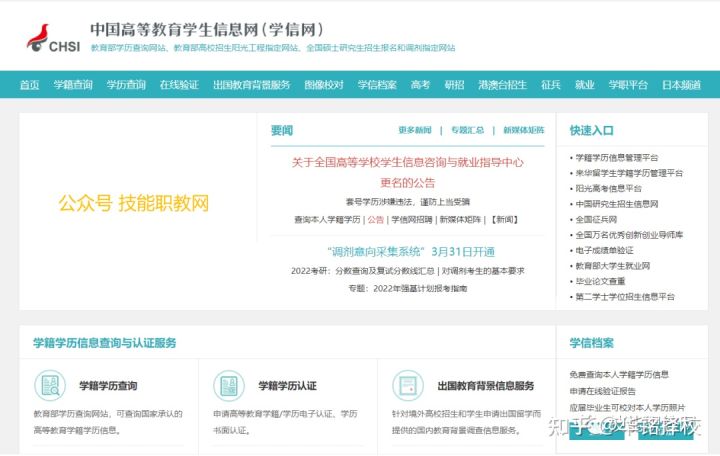The height and width of the screenshot is (456, 720).
Task: Open 日本频道 in the navigation bar
Action: tap(681, 85)
